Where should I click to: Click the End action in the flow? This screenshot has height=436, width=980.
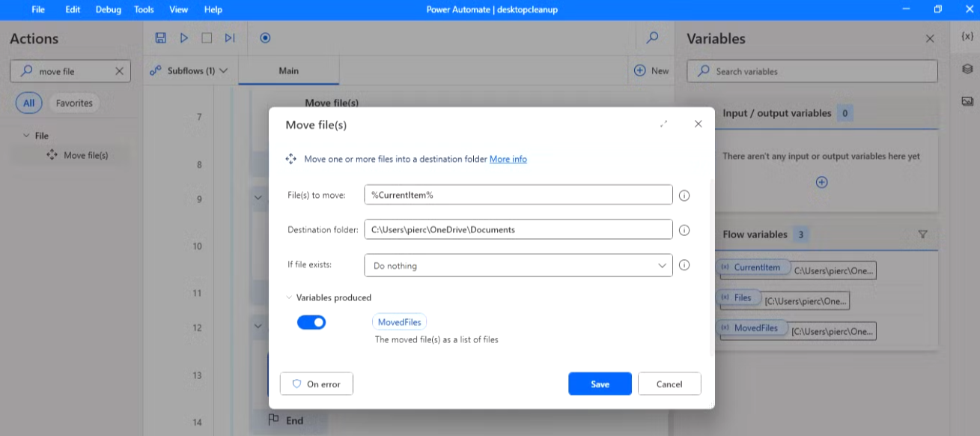coord(295,421)
